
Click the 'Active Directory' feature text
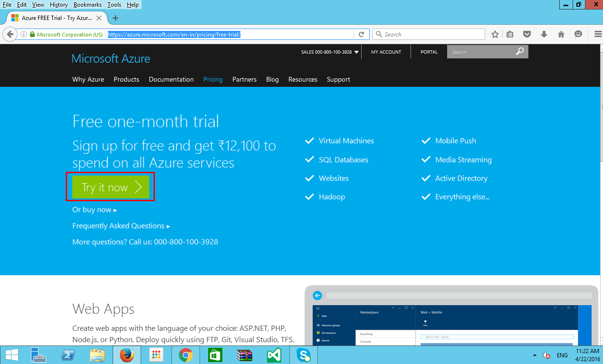[x=461, y=178]
